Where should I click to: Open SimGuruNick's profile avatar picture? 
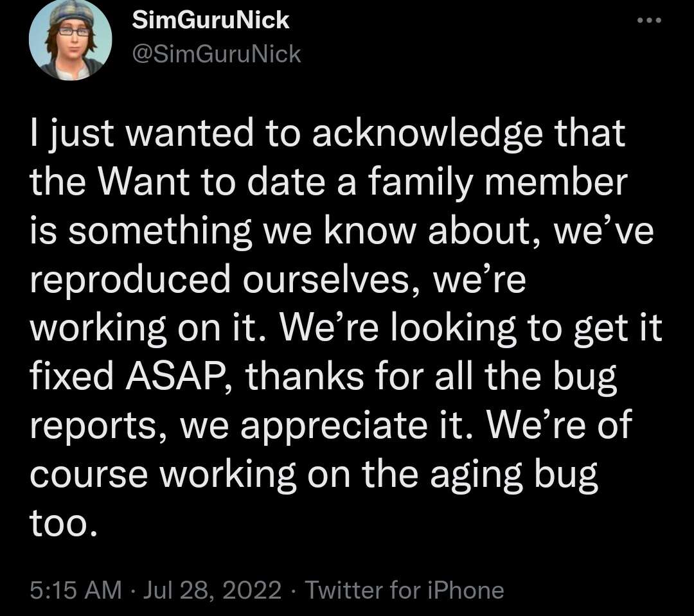(70, 39)
